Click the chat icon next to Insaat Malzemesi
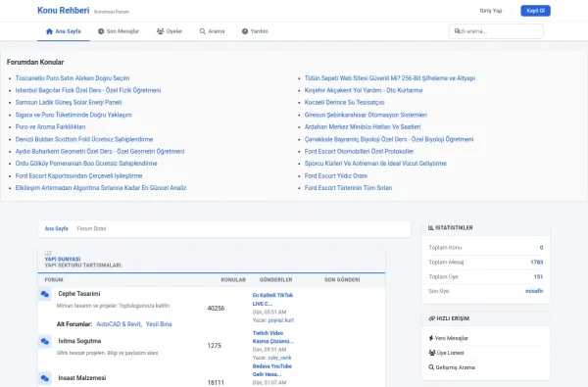The image size is (588, 387). pos(45,378)
